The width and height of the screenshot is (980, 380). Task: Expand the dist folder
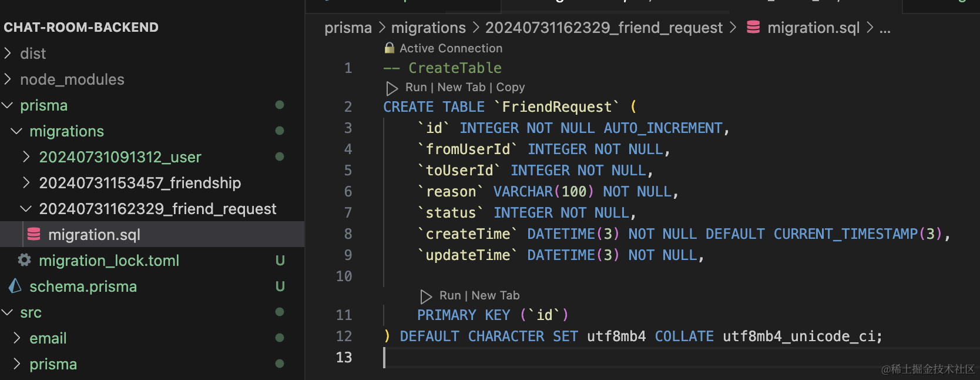(8, 54)
